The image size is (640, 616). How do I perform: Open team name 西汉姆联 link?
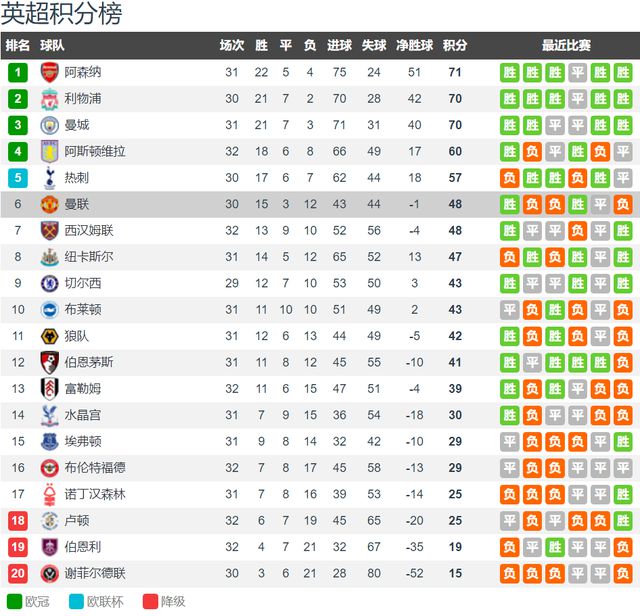click(89, 230)
